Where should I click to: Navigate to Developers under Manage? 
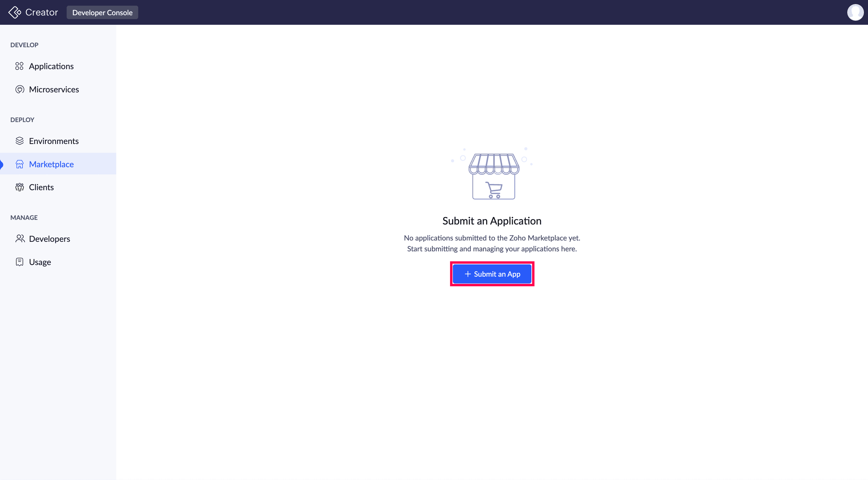58,239
